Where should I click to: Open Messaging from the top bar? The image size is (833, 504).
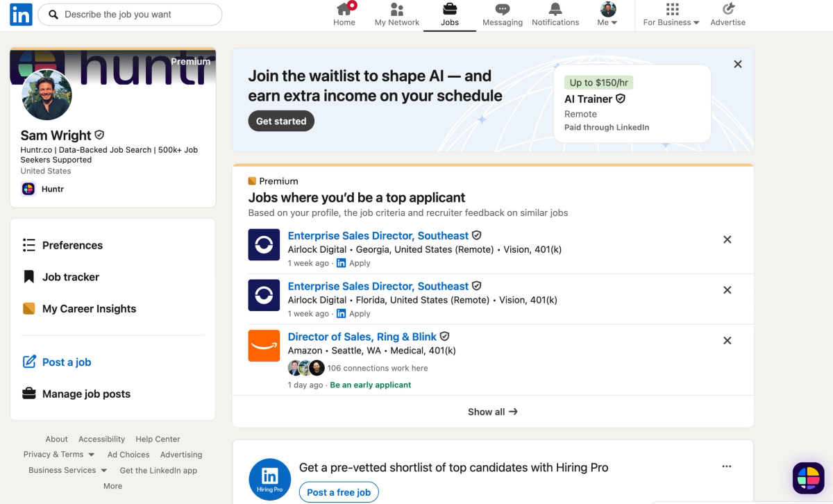click(x=503, y=15)
